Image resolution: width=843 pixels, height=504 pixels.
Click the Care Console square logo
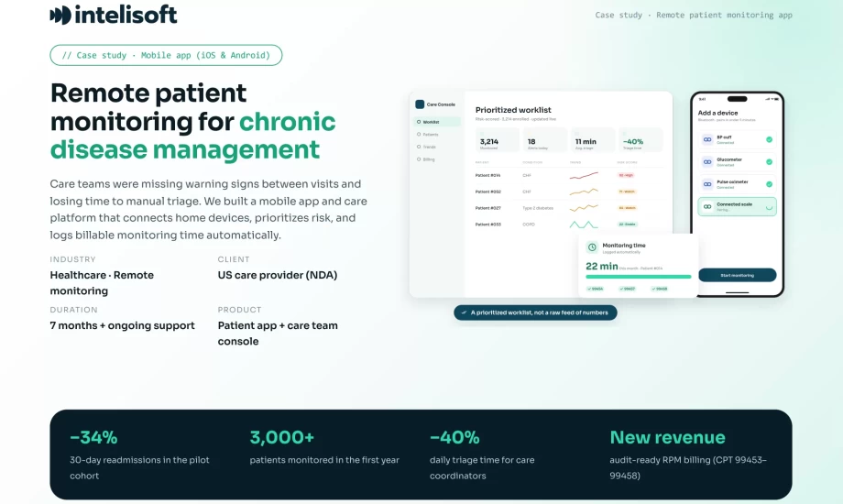pos(420,104)
